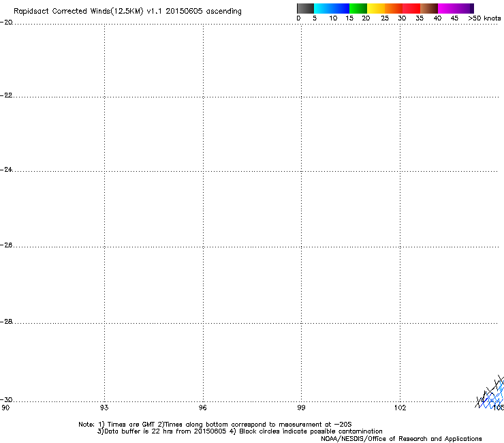Viewport: 504px width, 443px height.
Task: Click the orange 25-30 knots color band
Action: [x=394, y=8]
